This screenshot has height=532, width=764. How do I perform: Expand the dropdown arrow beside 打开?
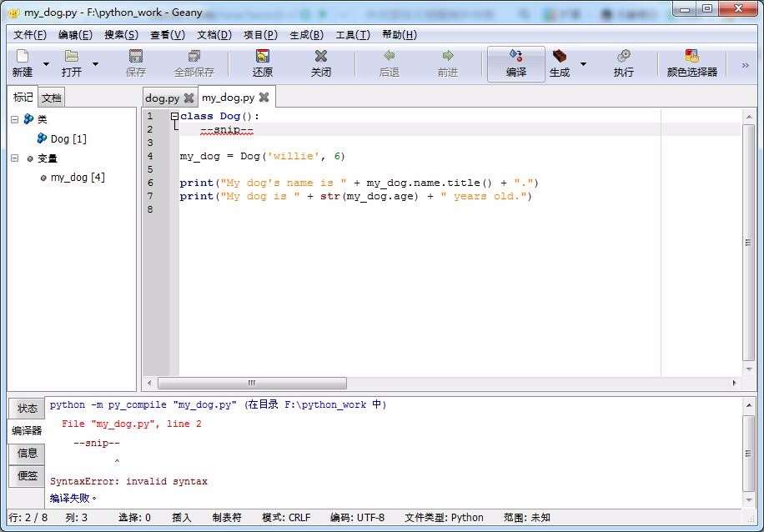95,64
